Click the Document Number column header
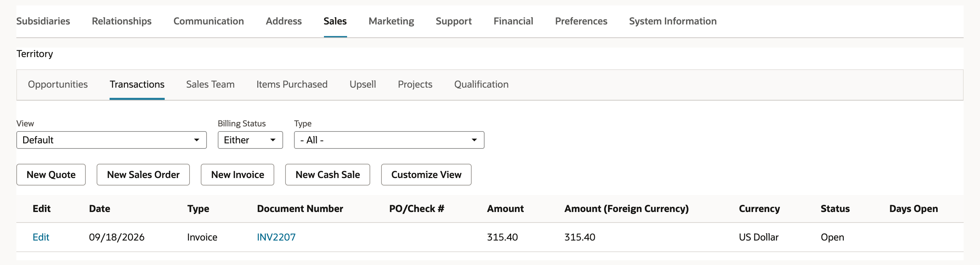 (x=300, y=209)
